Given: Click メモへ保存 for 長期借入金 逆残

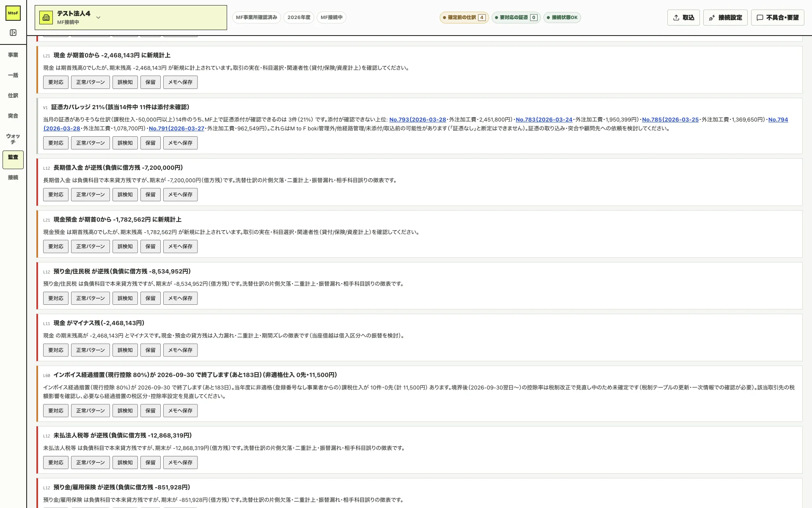Looking at the screenshot, I should [181, 194].
